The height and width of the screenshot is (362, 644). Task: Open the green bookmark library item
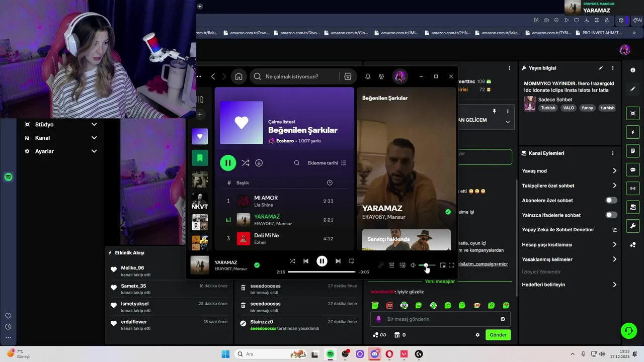(x=200, y=158)
